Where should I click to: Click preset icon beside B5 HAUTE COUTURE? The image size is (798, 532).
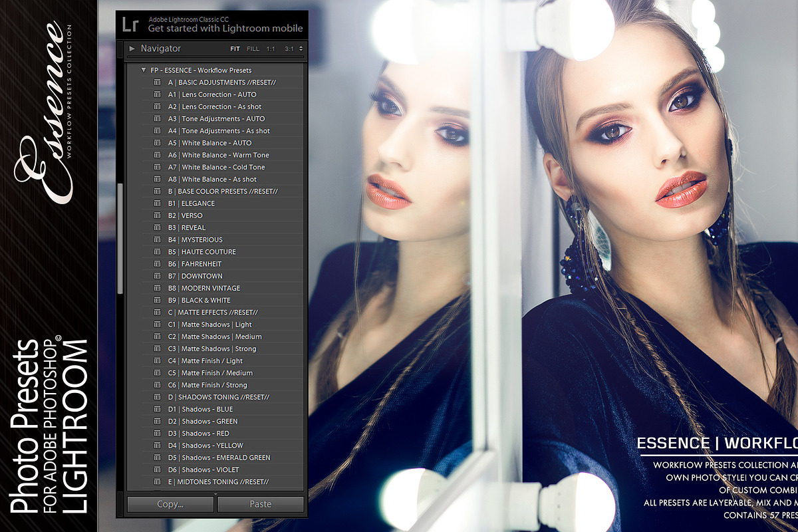pos(158,251)
